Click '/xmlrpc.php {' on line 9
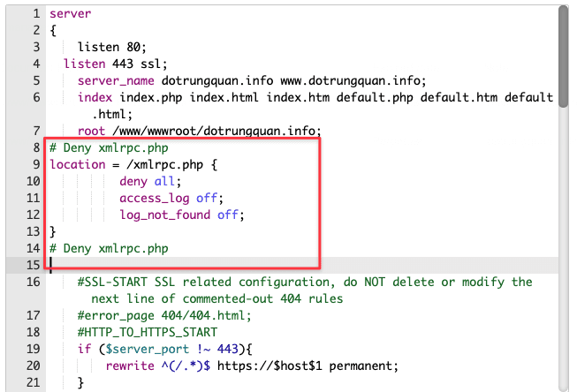 [x=171, y=165]
